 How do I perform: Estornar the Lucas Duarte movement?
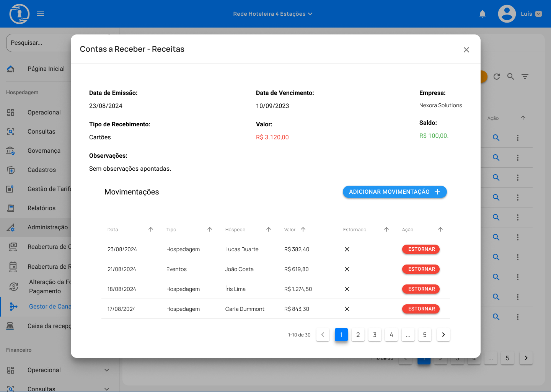pyautogui.click(x=421, y=249)
